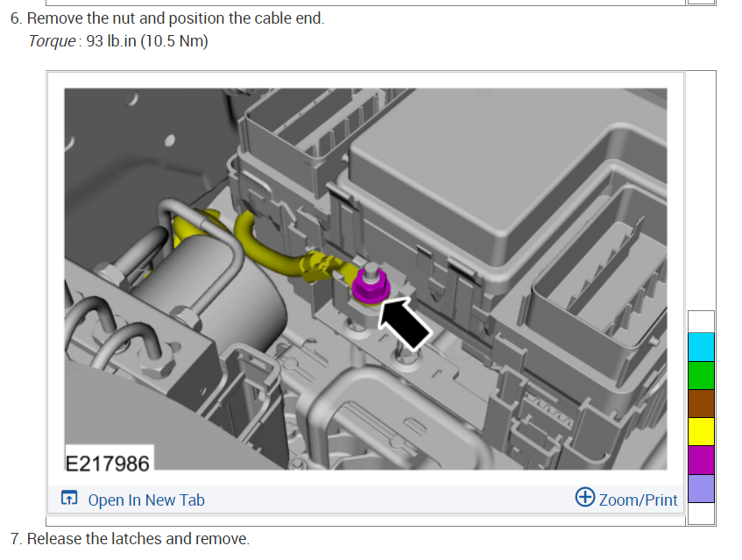The height and width of the screenshot is (560, 742).
Task: Click the E217986 battery junction illustration
Action: 365,279
